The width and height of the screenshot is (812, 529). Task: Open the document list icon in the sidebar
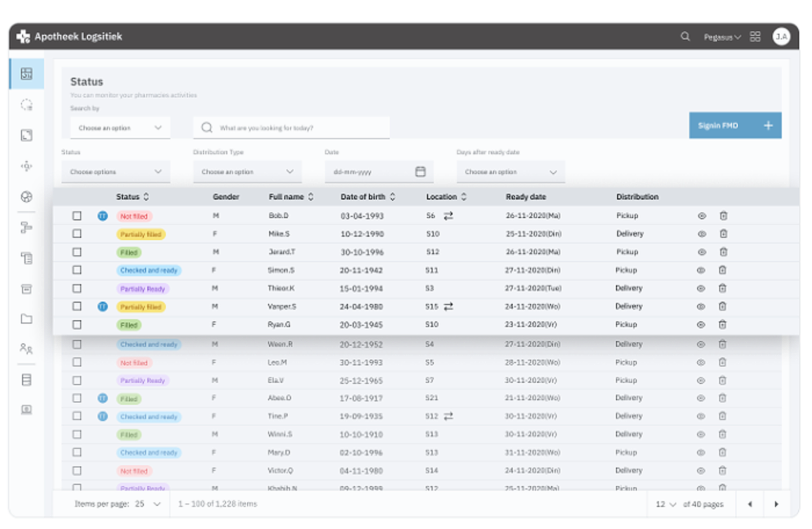tap(26, 258)
